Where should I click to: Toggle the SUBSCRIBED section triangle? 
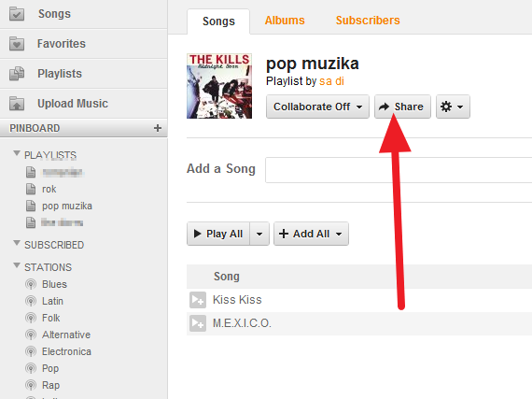coord(16,243)
